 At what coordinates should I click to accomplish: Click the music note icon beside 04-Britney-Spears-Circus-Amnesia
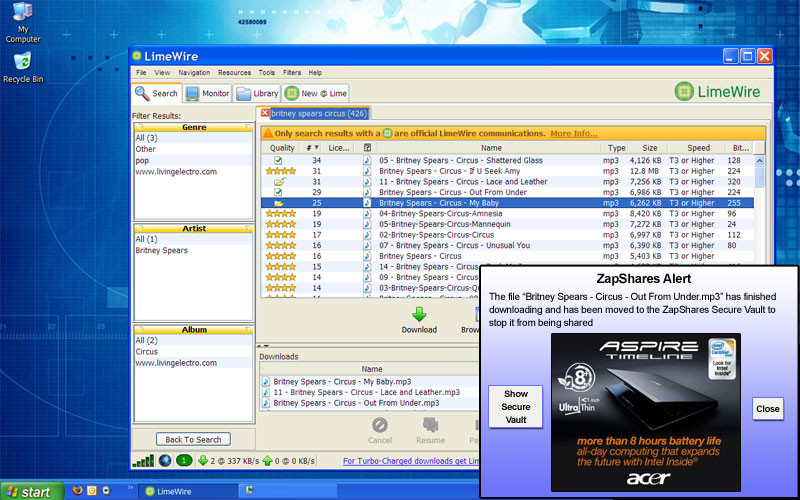tap(367, 214)
